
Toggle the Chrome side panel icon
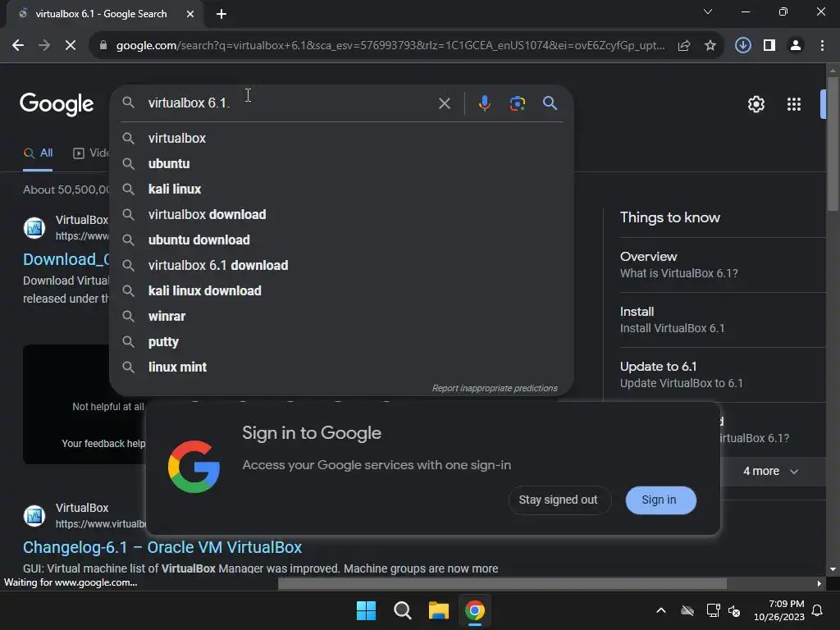point(769,46)
